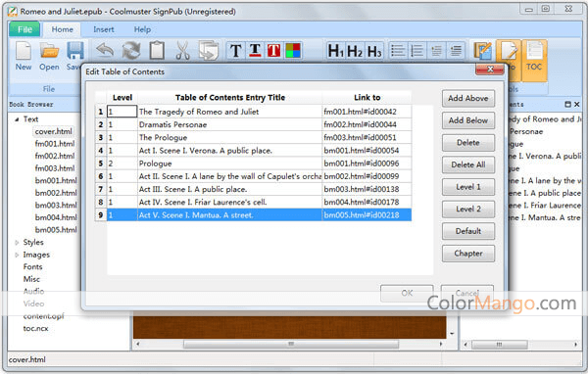588x374 pixels.
Task: Switch to the Insert tab
Action: click(104, 29)
